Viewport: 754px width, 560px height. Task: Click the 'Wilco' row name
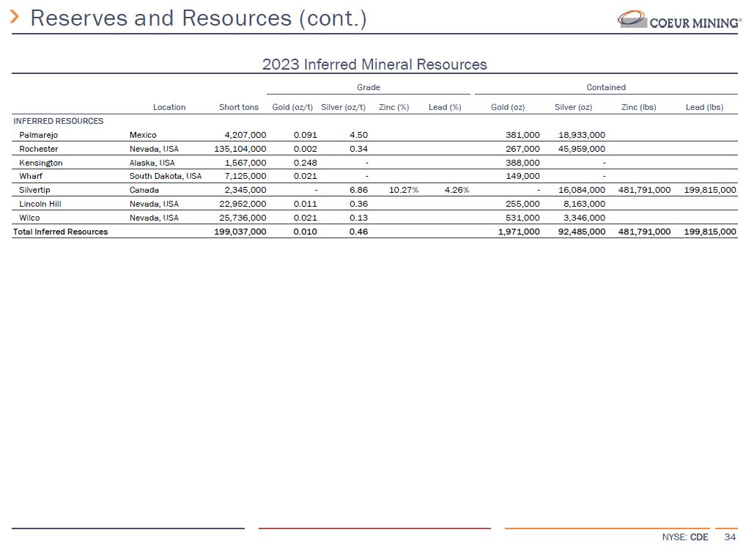click(29, 218)
